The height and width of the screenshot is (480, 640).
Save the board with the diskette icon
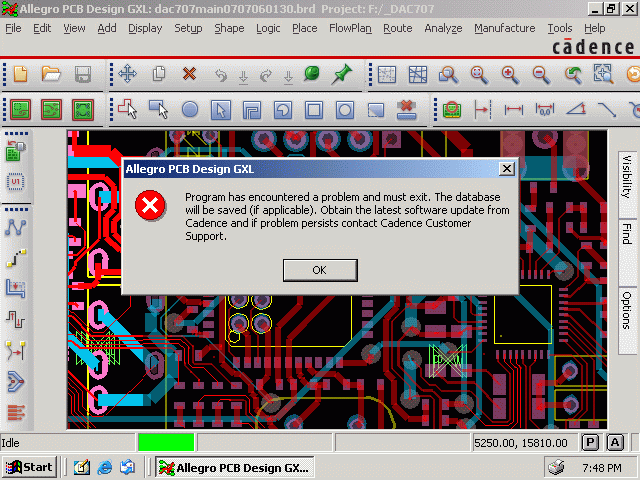coord(82,75)
